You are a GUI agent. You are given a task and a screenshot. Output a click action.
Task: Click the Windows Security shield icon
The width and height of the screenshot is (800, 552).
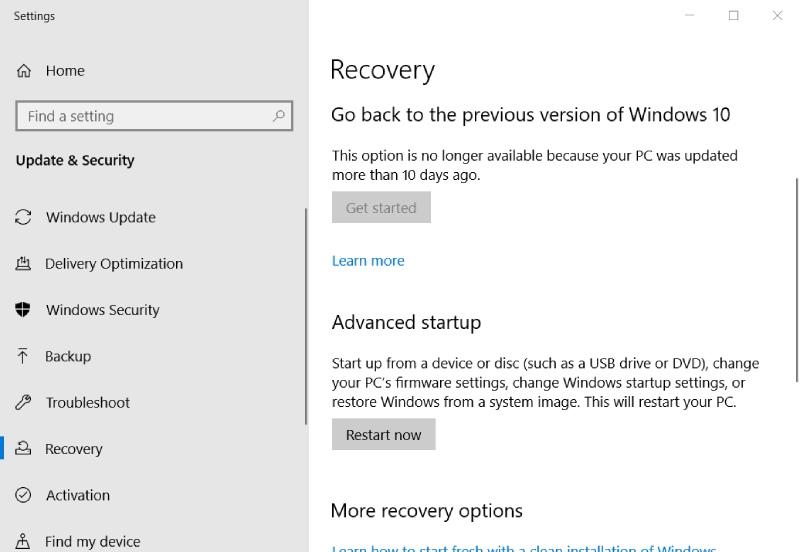(22, 309)
